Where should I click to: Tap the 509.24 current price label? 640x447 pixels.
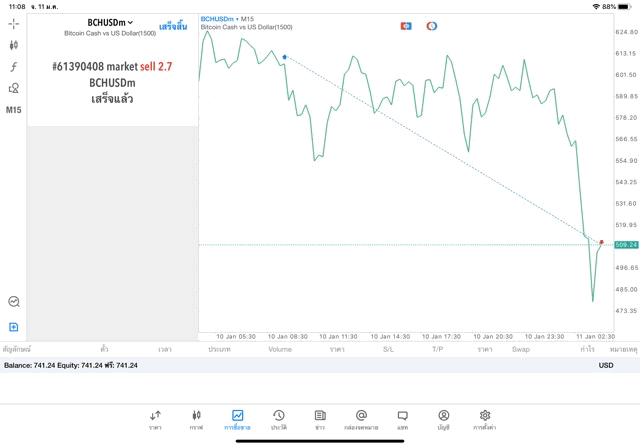coord(626,245)
